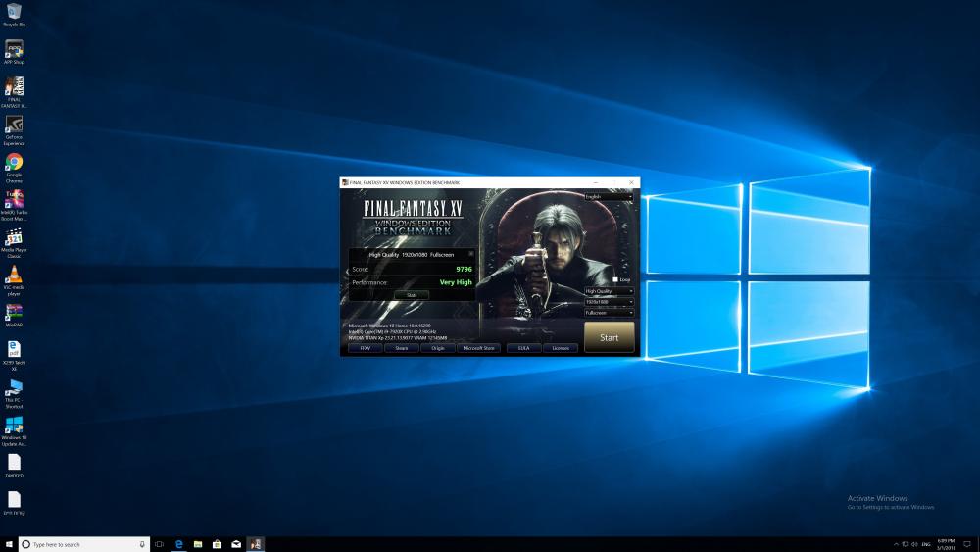Click the Microsoft Store button in benchmark

pyautogui.click(x=479, y=348)
